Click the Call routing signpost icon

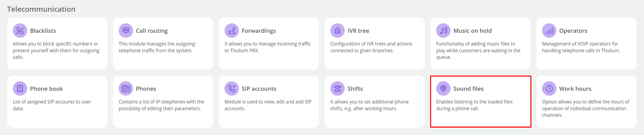(x=126, y=31)
